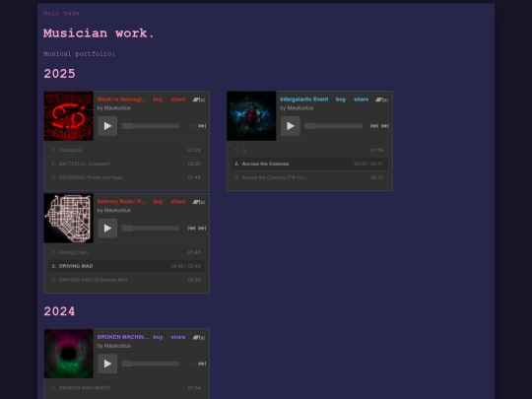This screenshot has height=399, width=532.
Task: Share the BROKEN MACHINERY album
Action: point(178,337)
